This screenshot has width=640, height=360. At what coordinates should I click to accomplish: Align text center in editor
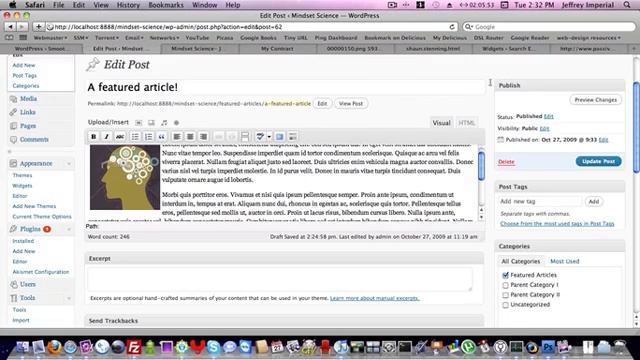[190, 137]
